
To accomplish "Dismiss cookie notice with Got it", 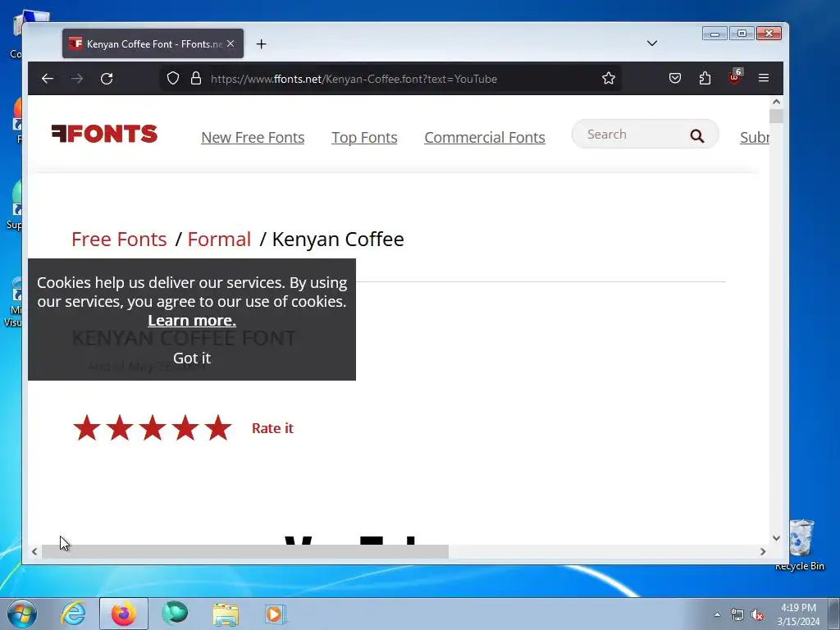I will coord(192,358).
